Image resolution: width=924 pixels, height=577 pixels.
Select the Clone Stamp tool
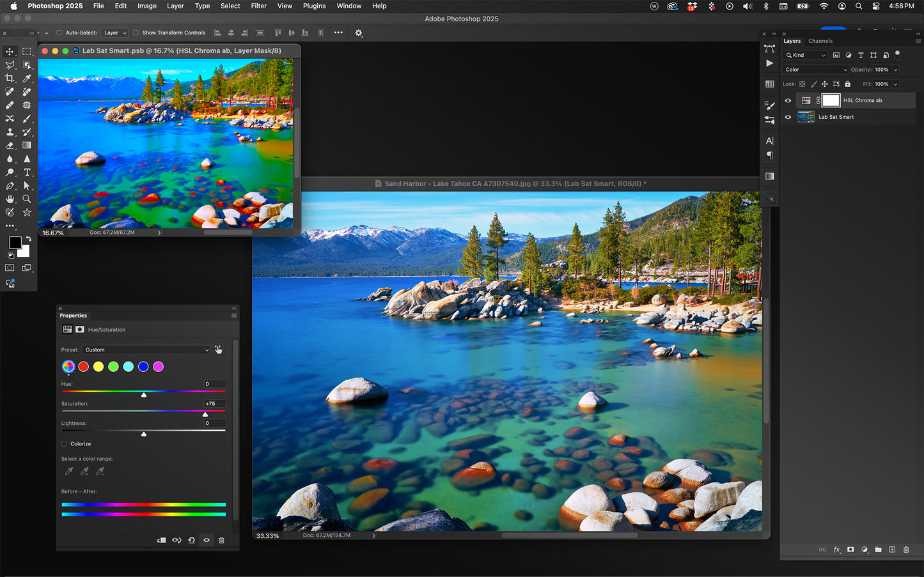(x=10, y=132)
